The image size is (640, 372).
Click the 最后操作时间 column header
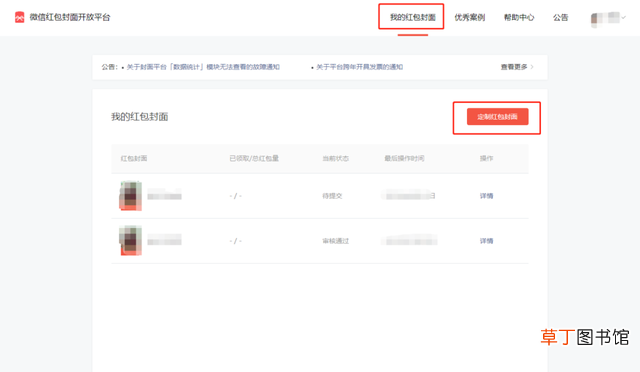point(404,158)
